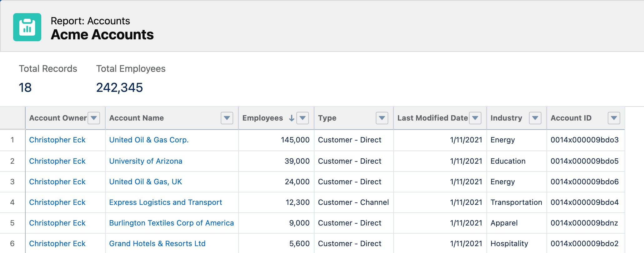The width and height of the screenshot is (644, 253).
Task: Click Account ID 0014x000009bdo5
Action: [x=585, y=161]
